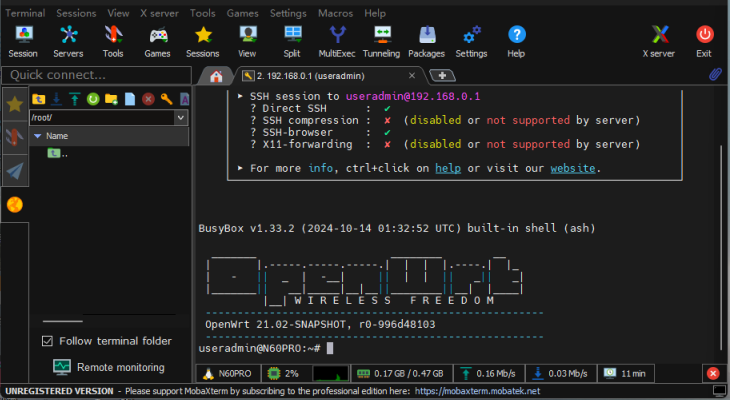Expand the /root/ path dropdown
This screenshot has width=730, height=400.
[180, 117]
